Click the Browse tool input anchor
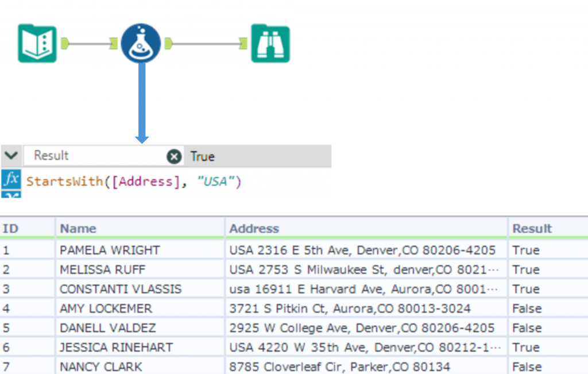The image size is (588, 374). coord(245,43)
